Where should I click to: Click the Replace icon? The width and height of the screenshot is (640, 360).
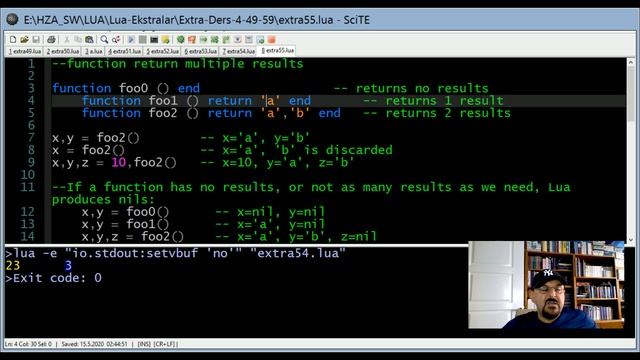[116, 40]
